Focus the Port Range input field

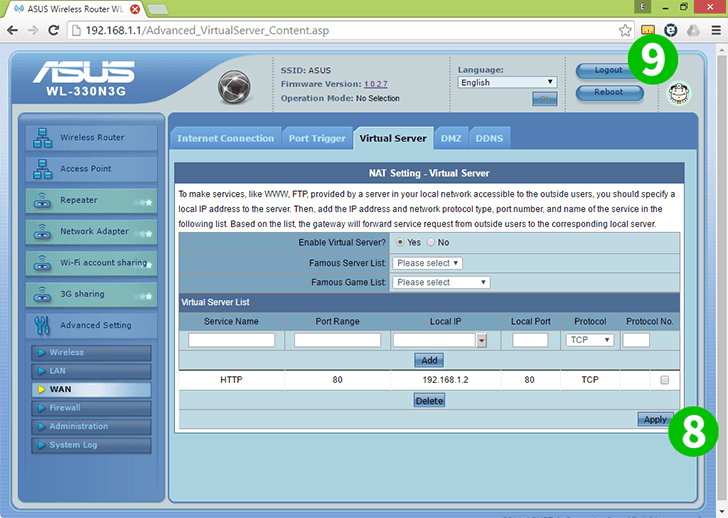click(338, 340)
